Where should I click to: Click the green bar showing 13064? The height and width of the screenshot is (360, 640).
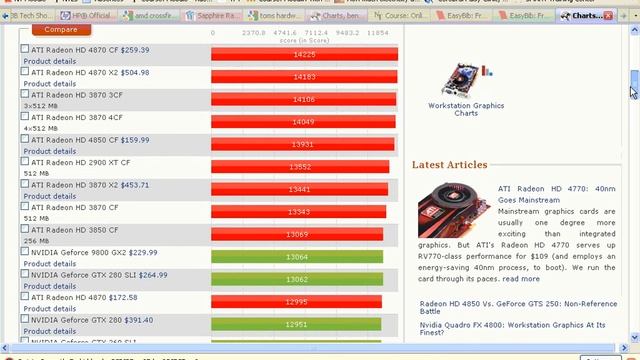click(x=297, y=257)
